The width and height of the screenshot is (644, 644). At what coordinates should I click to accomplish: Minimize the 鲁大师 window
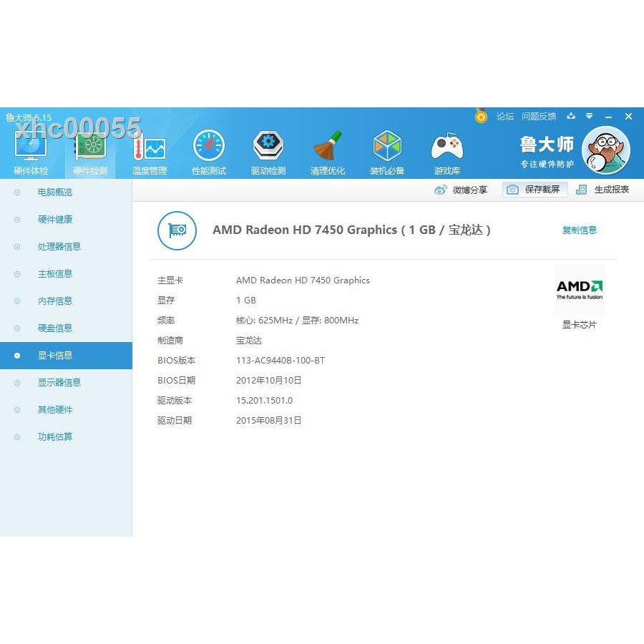click(x=609, y=117)
